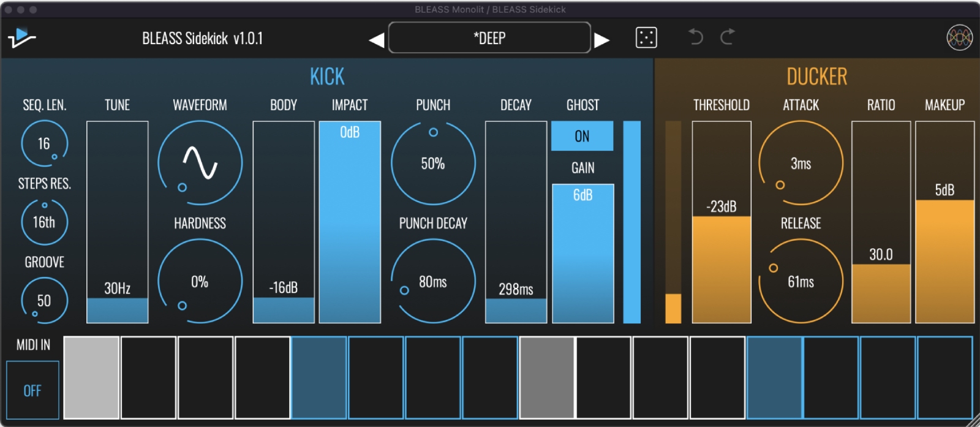Randomize parameters with the dice icon
Screen dimensions: 980x427
pos(646,38)
